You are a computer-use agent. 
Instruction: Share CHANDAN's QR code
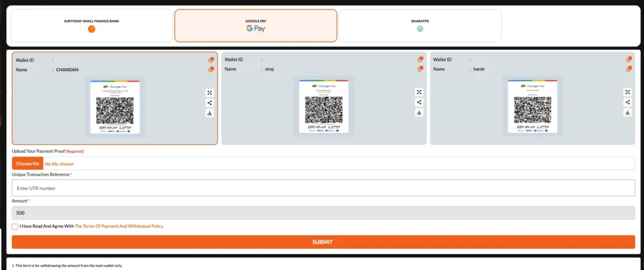(x=210, y=103)
